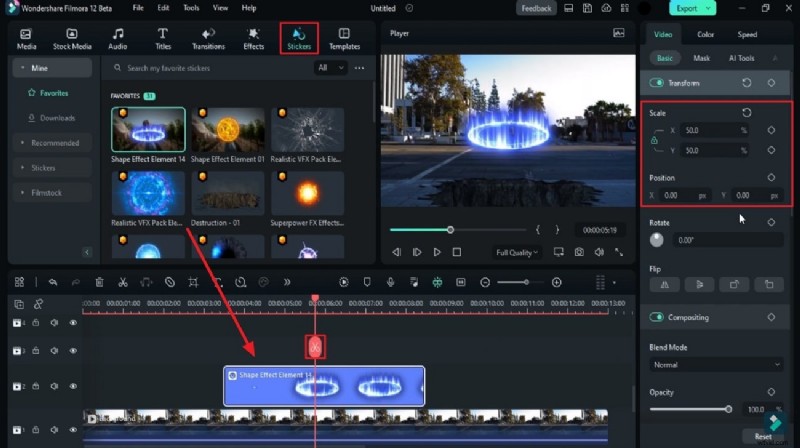This screenshot has width=800, height=448.
Task: Open the File menu
Action: pyautogui.click(x=138, y=8)
